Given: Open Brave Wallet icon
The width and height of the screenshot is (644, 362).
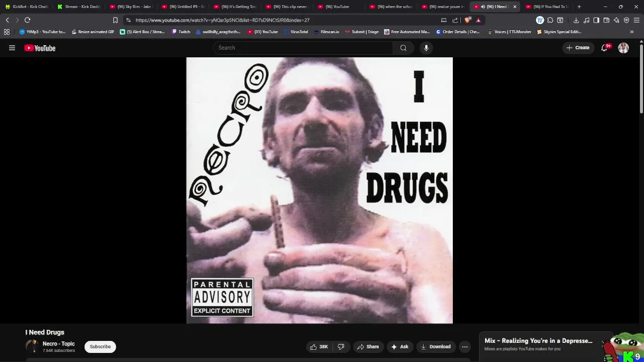Looking at the screenshot, I should 606,20.
